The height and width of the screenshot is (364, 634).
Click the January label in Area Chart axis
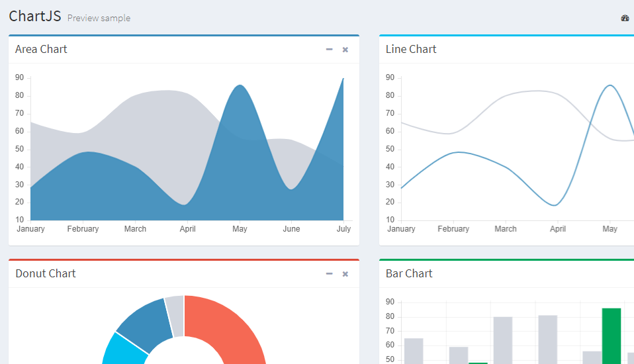(x=30, y=229)
